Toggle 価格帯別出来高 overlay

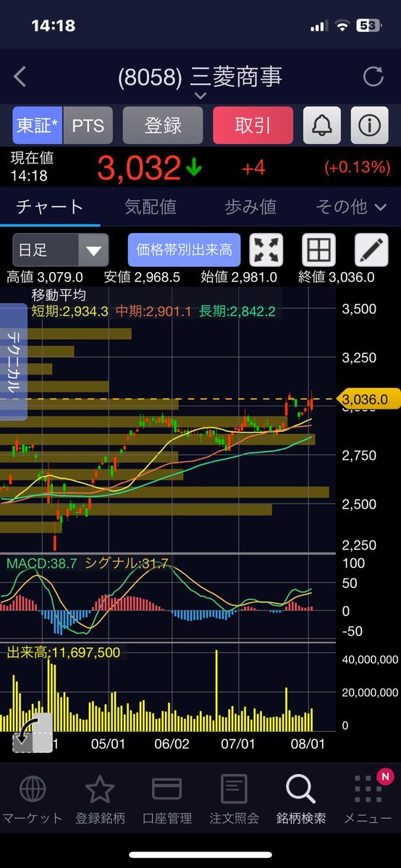pyautogui.click(x=185, y=250)
